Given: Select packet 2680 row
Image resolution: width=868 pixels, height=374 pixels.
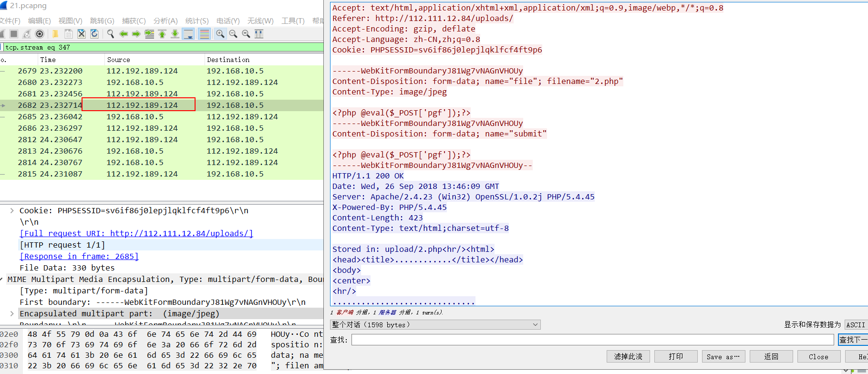Looking at the screenshot, I should point(162,82).
